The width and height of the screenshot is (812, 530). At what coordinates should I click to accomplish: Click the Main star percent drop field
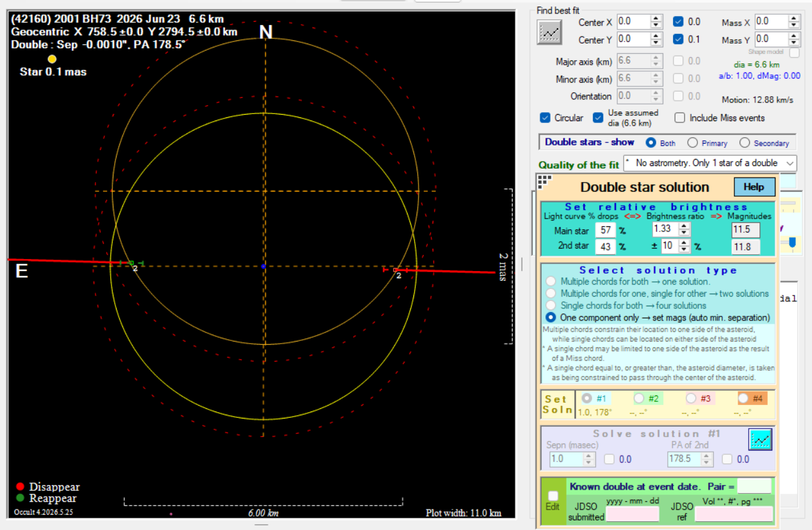[605, 230]
